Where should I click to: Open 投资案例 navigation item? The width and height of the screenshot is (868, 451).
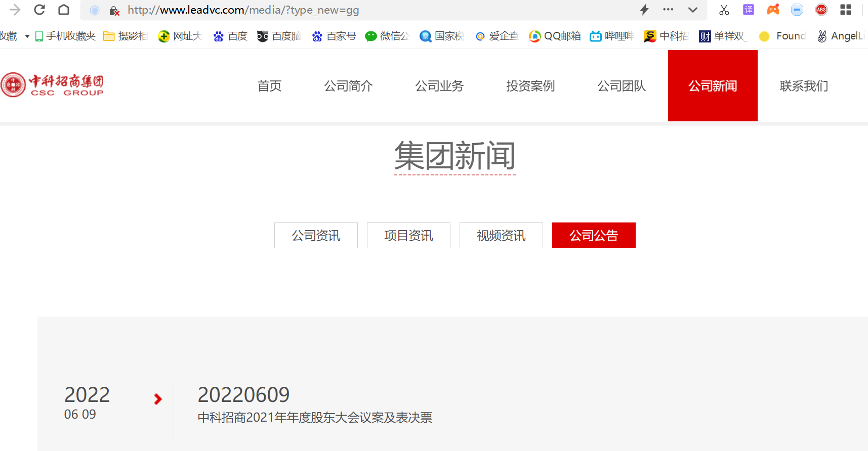click(530, 86)
